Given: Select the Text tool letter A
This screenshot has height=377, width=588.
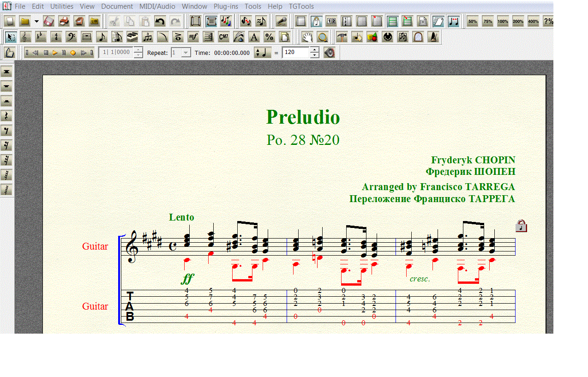Looking at the screenshot, I should coord(254,37).
